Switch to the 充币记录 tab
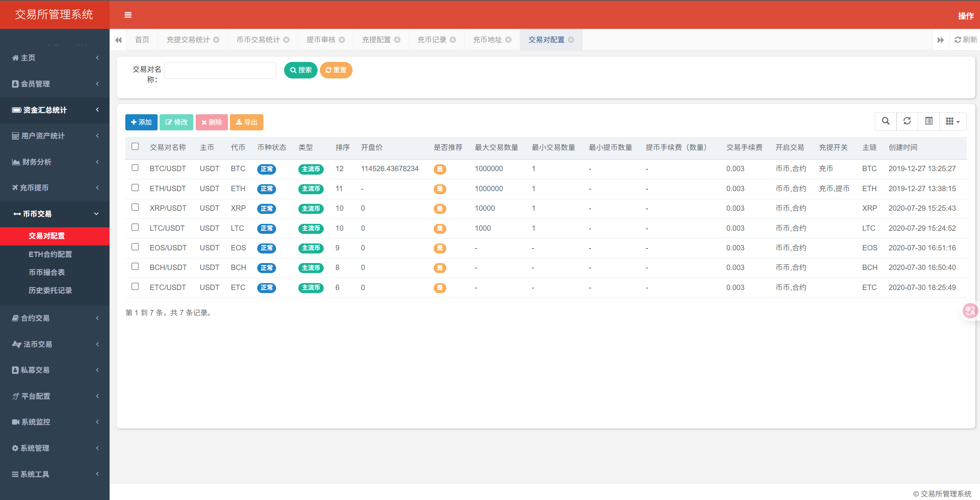The width and height of the screenshot is (980, 500). tap(431, 40)
